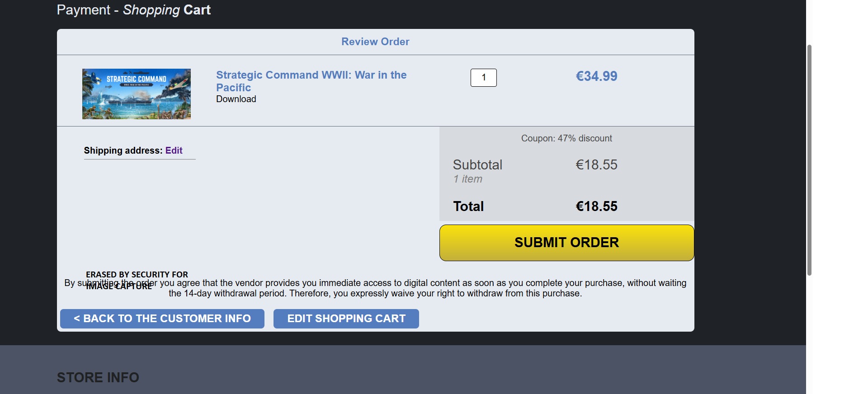Click the Review Order heading

pos(375,42)
